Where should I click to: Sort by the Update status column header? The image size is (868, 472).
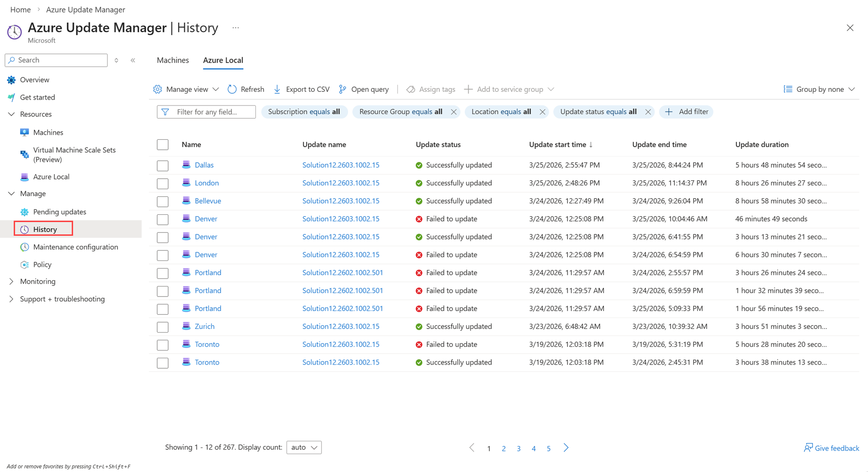[438, 144]
